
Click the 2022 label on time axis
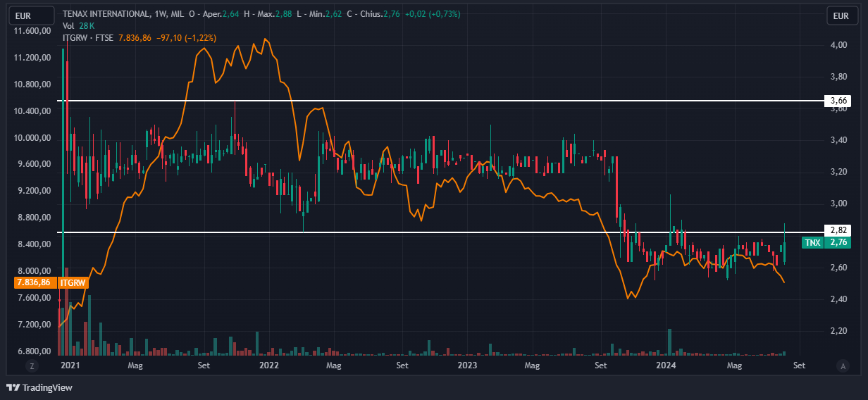click(x=268, y=365)
